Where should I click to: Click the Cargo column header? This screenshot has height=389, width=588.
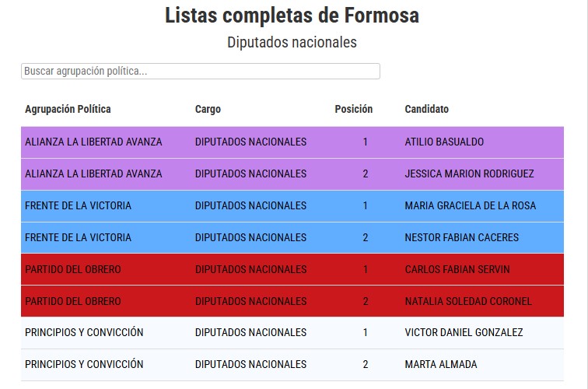tap(208, 109)
